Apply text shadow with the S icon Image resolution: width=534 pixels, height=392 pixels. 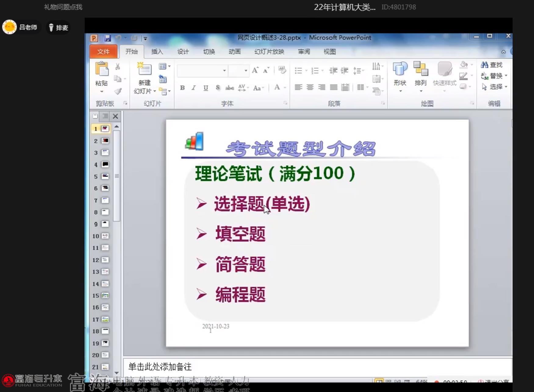(218, 88)
